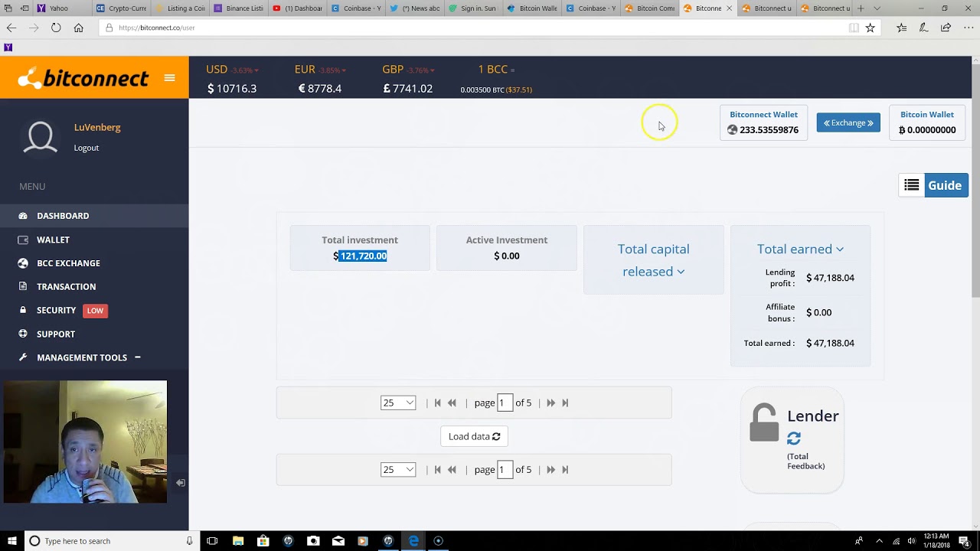The width and height of the screenshot is (980, 551).
Task: Click the Management Tools wrench icon
Action: tap(23, 357)
